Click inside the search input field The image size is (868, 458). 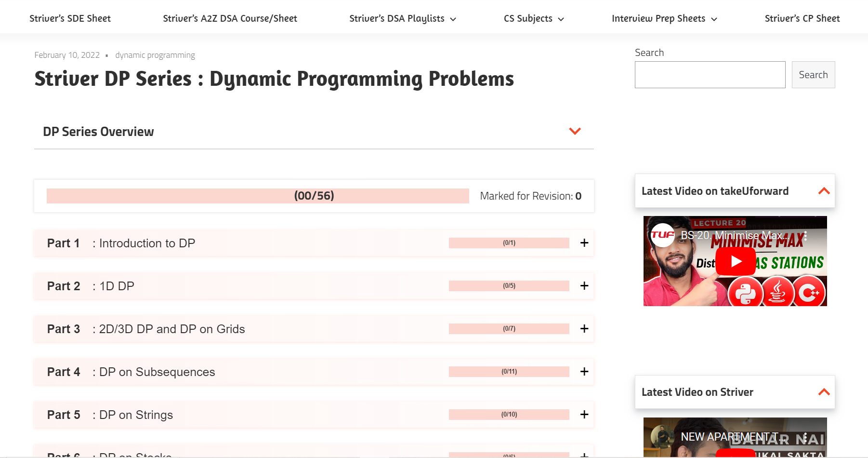pos(710,75)
